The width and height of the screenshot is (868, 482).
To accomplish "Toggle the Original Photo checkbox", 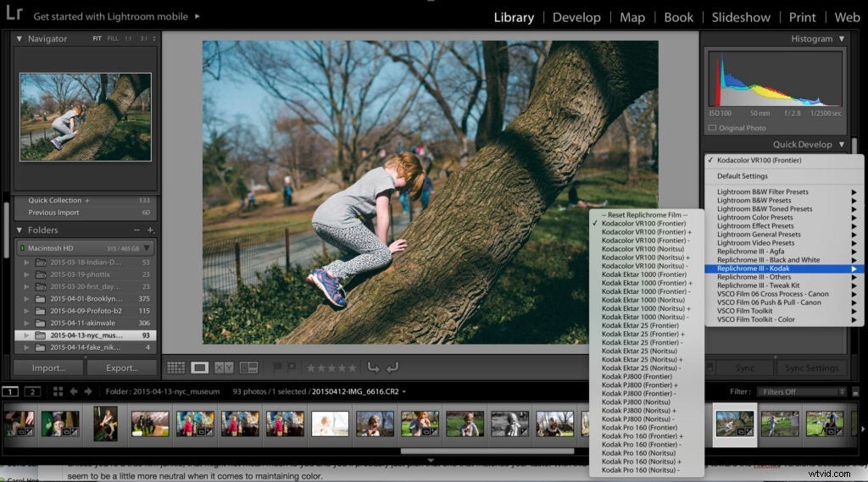I will (712, 128).
